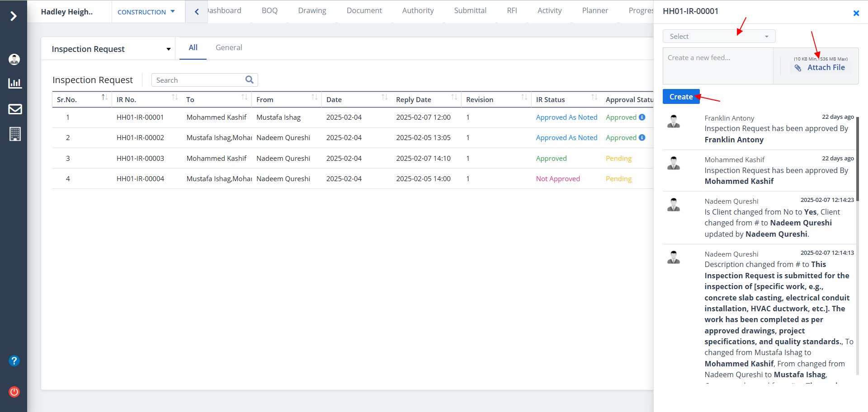Open the user profile icon in sidebar
This screenshot has width=868, height=412.
14,59
